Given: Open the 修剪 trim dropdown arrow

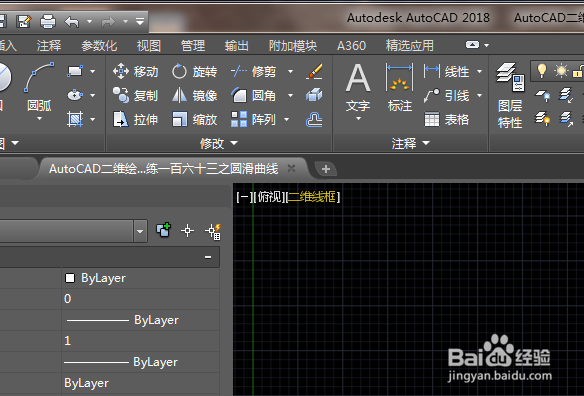Looking at the screenshot, I should [x=290, y=71].
